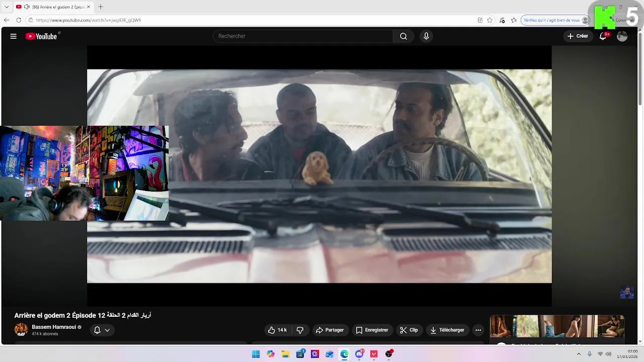Go back with the browser back arrow
644x362 pixels.
pyautogui.click(x=7, y=20)
